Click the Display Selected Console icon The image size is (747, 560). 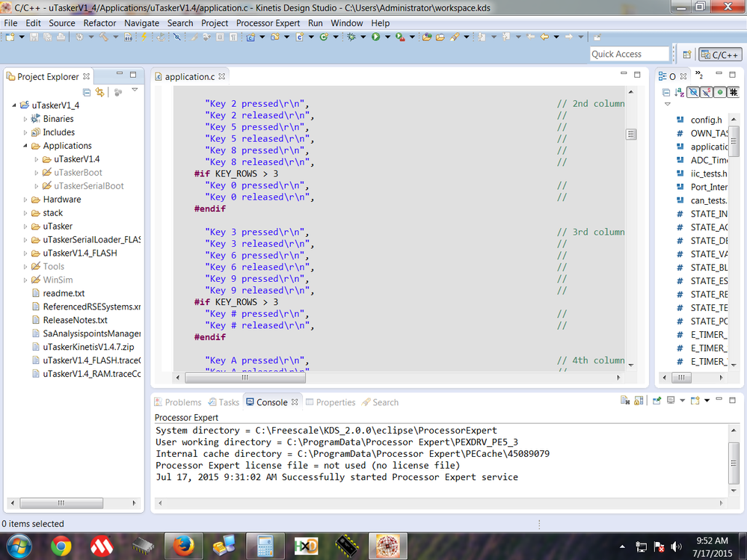[670, 401]
